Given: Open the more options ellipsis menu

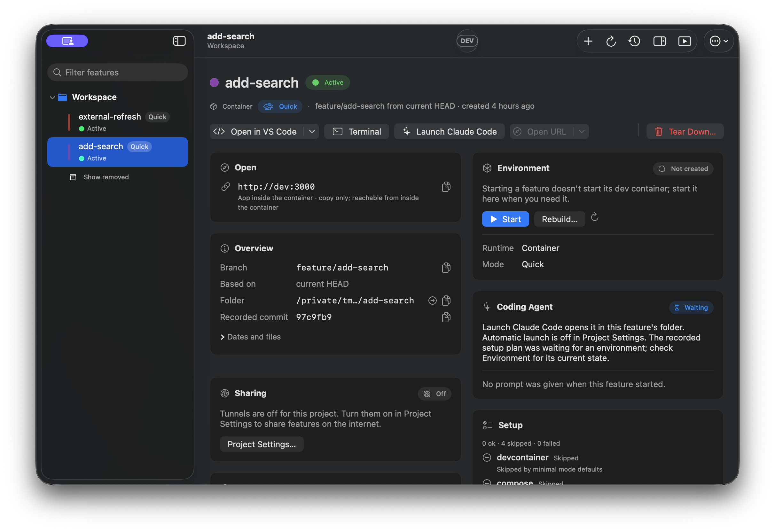Looking at the screenshot, I should pos(718,41).
